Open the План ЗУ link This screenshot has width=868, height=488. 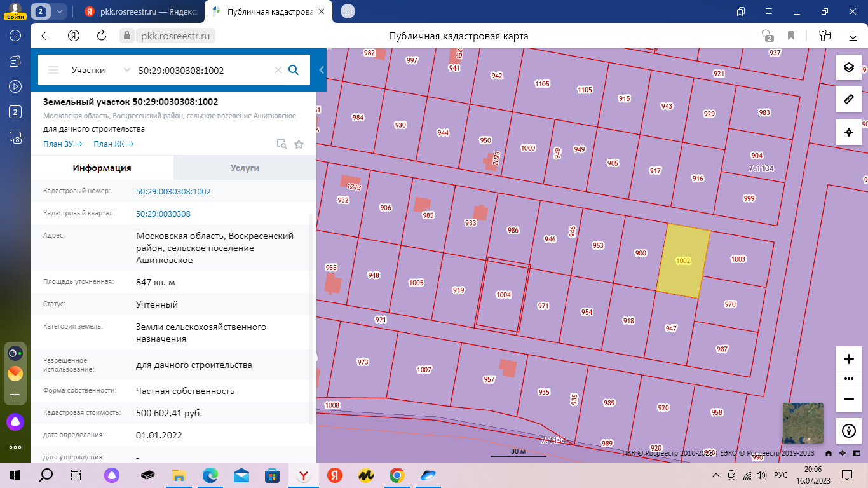coord(62,144)
